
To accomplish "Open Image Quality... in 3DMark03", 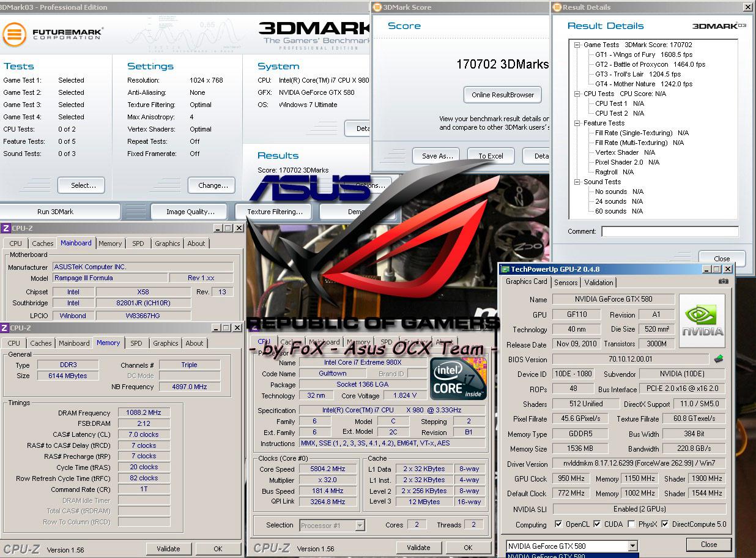I will pyautogui.click(x=190, y=212).
